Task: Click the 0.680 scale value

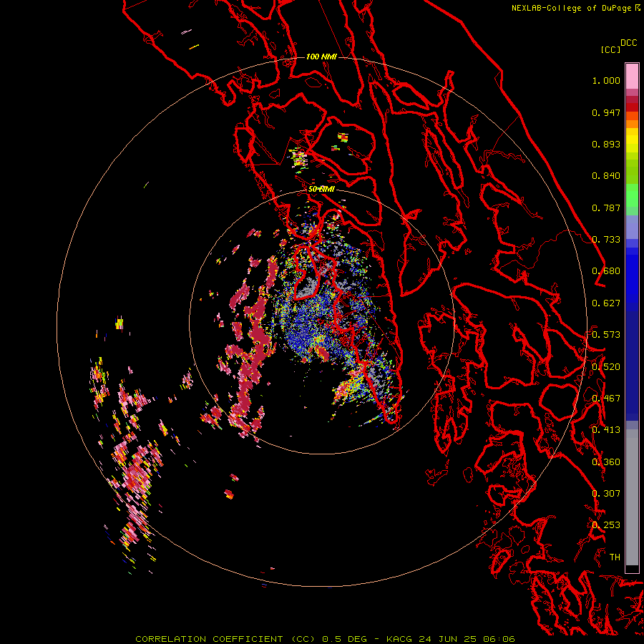Action: [606, 271]
